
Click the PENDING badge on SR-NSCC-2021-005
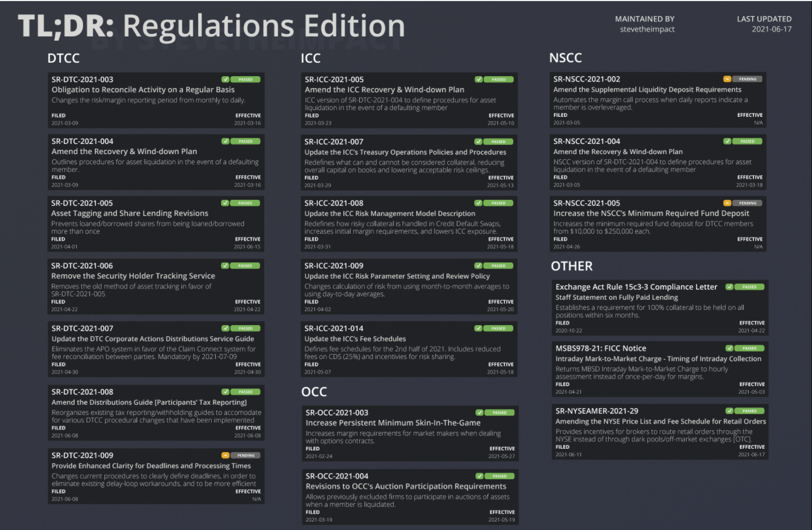pyautogui.click(x=748, y=203)
